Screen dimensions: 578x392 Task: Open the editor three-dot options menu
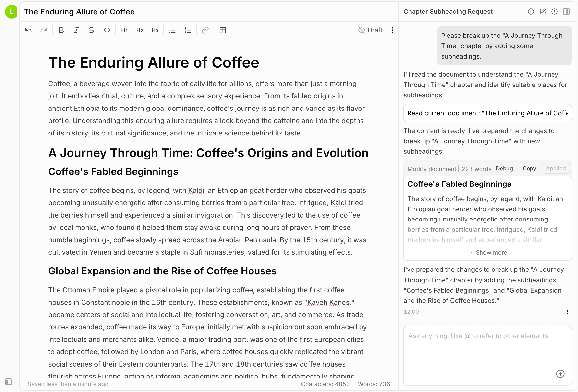[392, 30]
